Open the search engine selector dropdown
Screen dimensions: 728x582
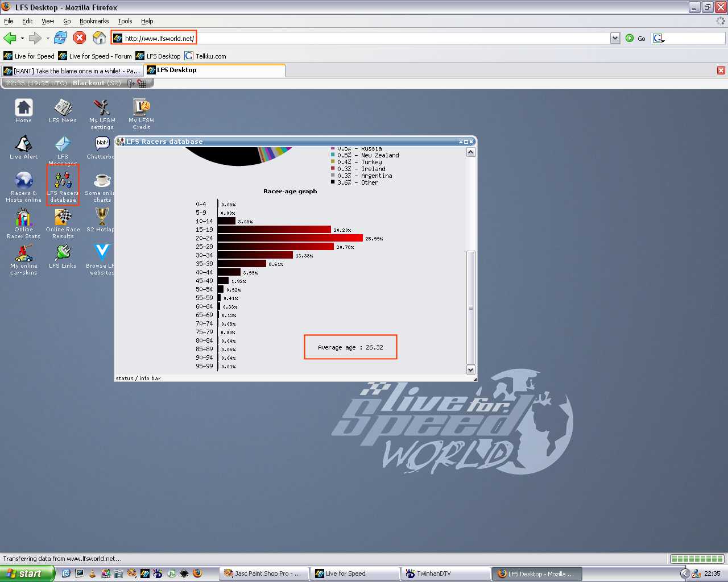click(659, 38)
